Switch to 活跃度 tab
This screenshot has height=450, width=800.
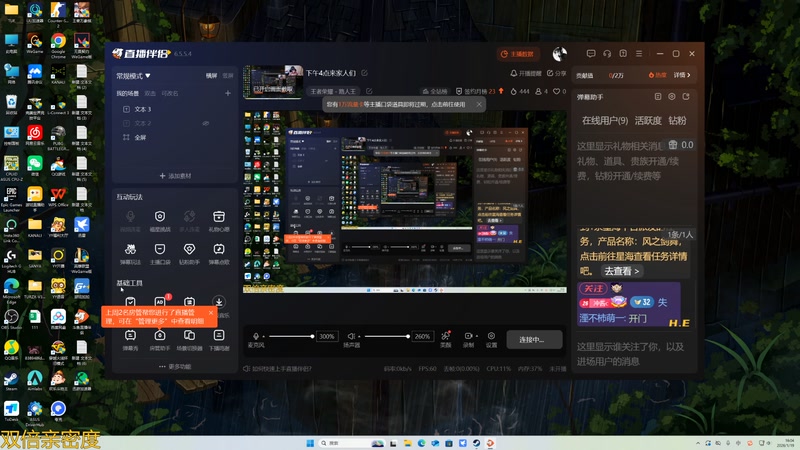pyautogui.click(x=648, y=120)
